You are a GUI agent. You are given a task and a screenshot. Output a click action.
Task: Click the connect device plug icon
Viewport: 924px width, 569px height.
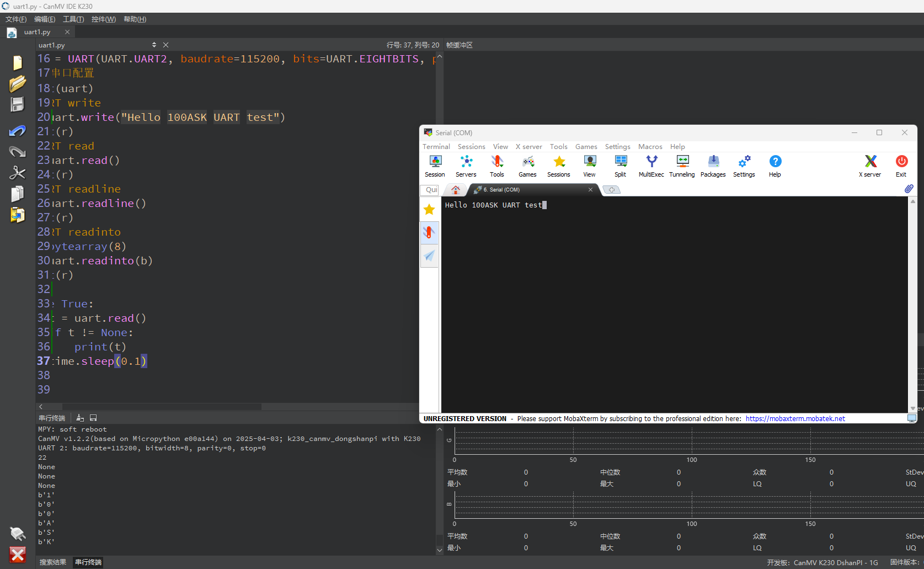pos(18,533)
